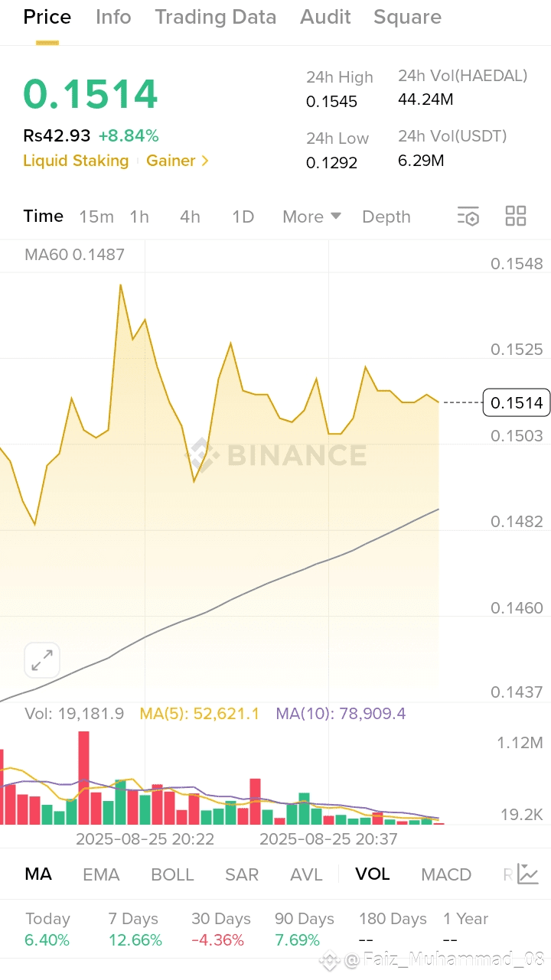
Task: Toggle the BOLL indicator
Action: point(172,874)
